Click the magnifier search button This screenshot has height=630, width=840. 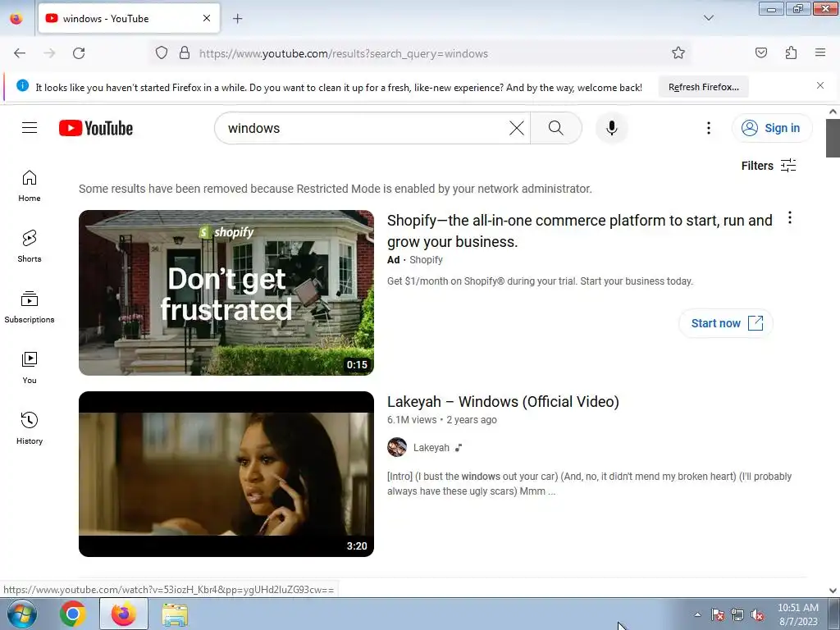click(x=556, y=128)
